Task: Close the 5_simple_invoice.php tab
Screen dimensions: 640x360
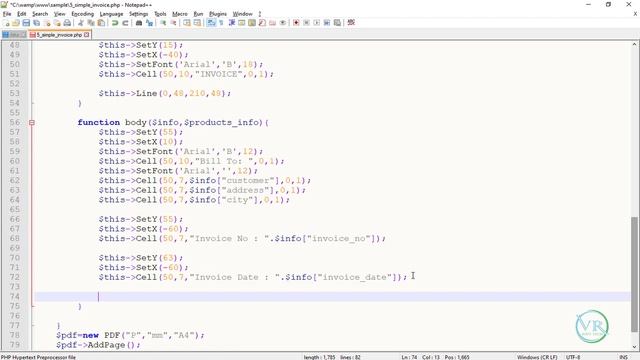Action: pyautogui.click(x=87, y=35)
